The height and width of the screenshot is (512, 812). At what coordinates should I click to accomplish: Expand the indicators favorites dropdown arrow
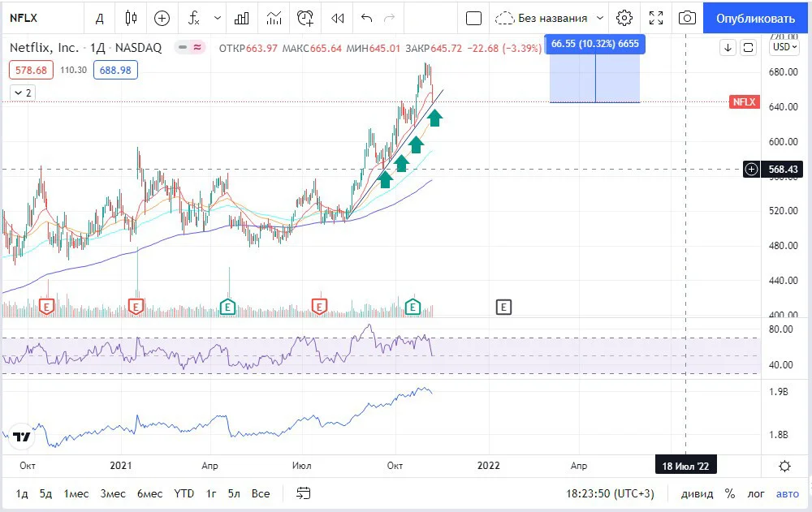218,19
